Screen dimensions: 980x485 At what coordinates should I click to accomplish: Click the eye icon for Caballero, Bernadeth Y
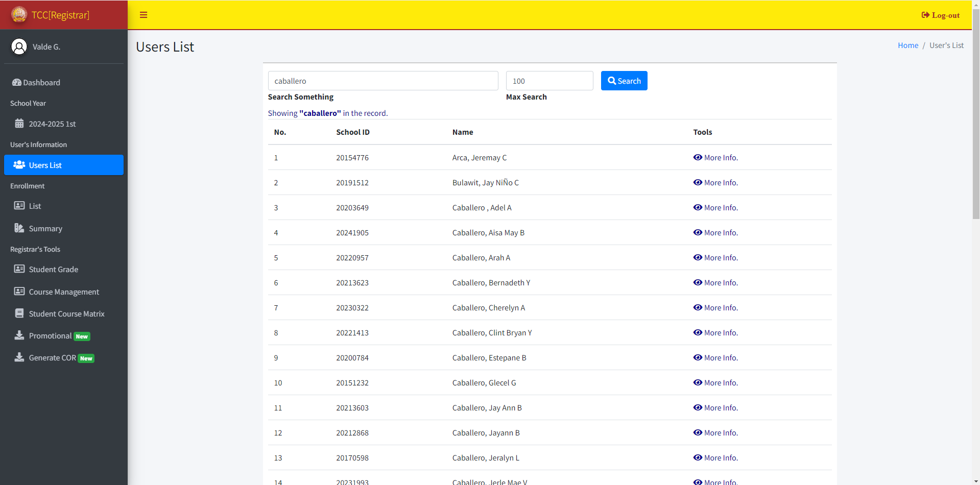[698, 282]
